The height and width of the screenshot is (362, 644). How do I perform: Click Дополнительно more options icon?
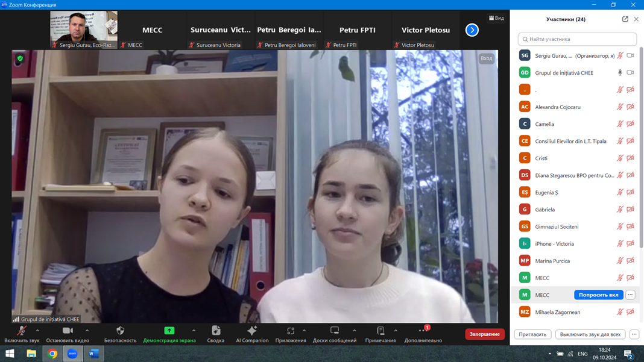click(x=423, y=331)
